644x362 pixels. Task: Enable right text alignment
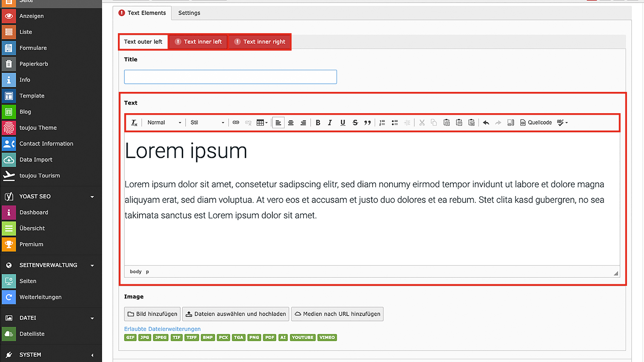[x=303, y=123]
